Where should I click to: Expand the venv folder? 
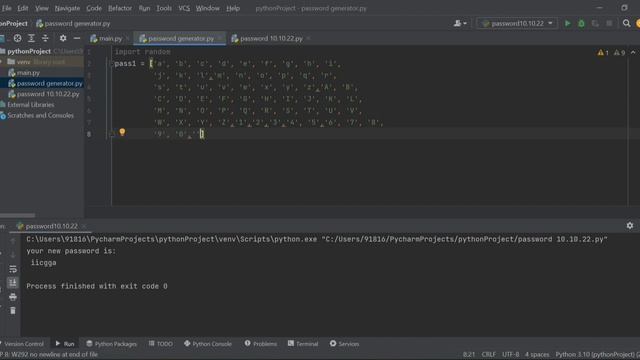tap(2, 62)
